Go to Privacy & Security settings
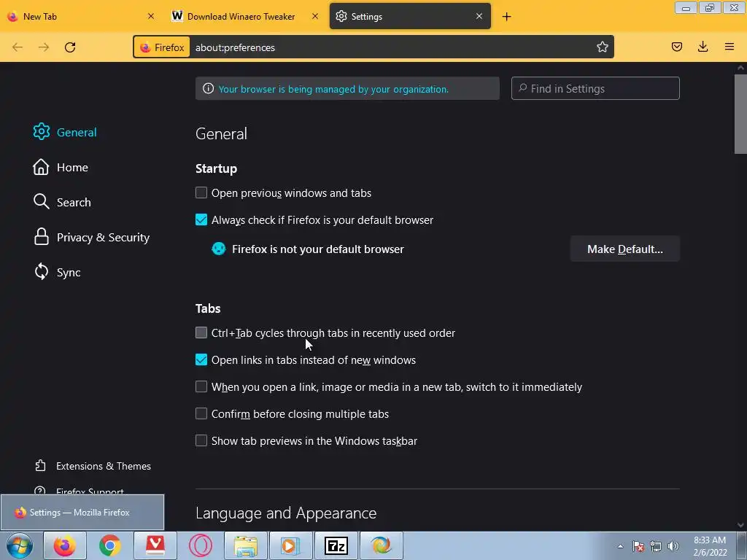The height and width of the screenshot is (560, 747). click(91, 237)
